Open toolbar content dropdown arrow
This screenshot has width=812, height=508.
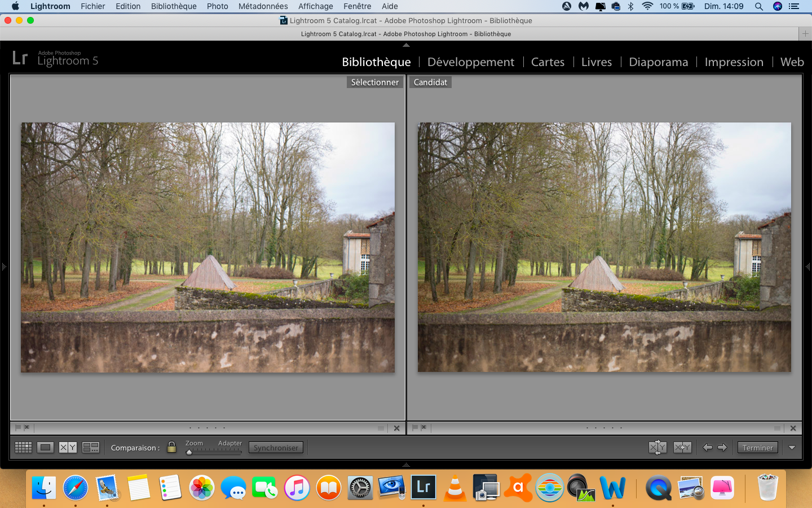792,448
